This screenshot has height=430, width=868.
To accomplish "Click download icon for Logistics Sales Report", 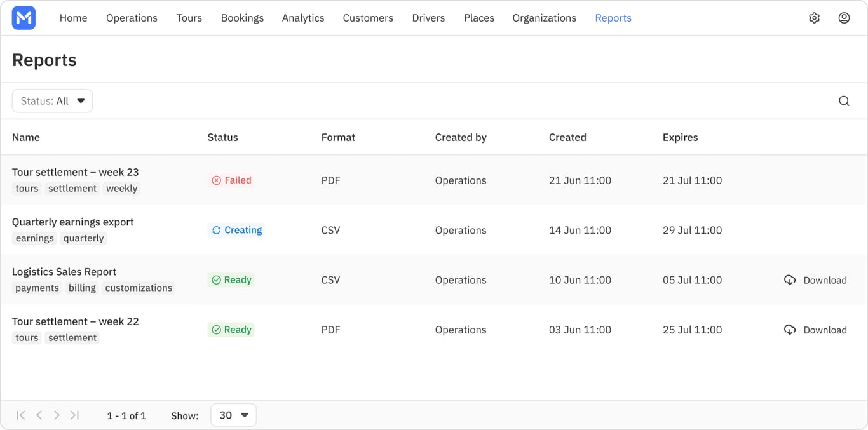I will point(790,280).
